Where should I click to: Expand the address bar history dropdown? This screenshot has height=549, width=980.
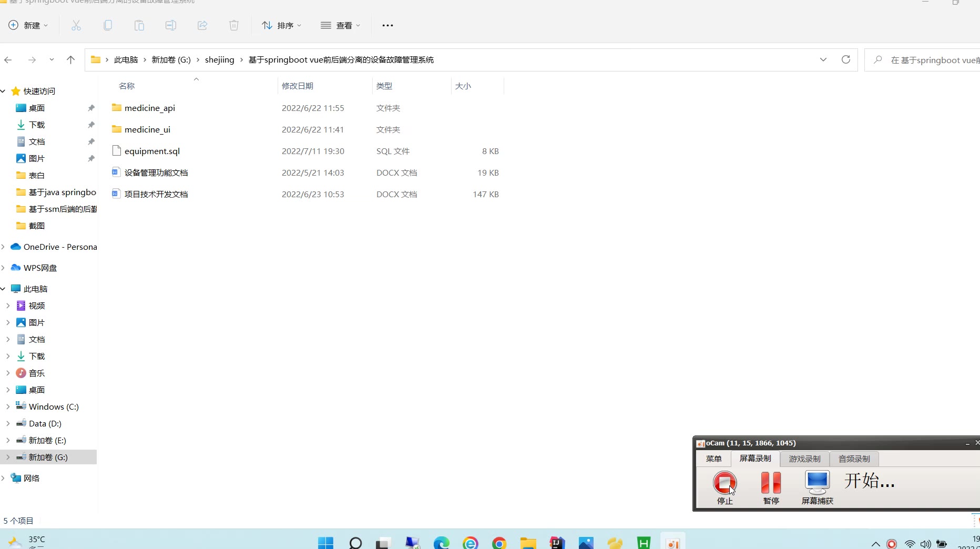(823, 59)
